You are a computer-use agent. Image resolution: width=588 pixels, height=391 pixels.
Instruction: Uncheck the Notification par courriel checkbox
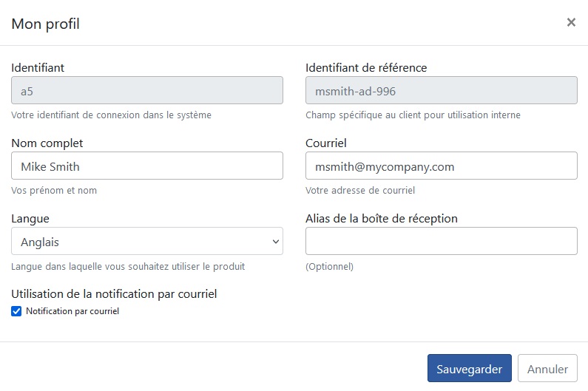[x=16, y=311]
